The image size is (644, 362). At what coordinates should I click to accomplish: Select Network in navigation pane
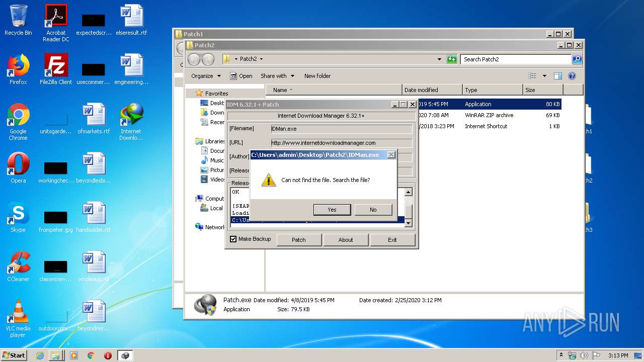pyautogui.click(x=215, y=227)
